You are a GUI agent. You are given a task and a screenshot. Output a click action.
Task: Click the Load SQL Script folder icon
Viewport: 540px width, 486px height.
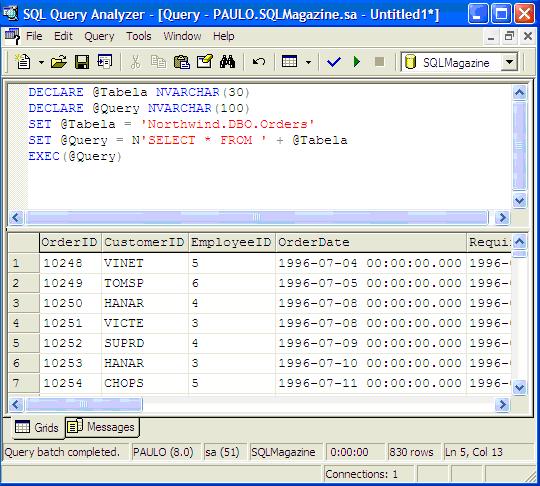click(59, 62)
